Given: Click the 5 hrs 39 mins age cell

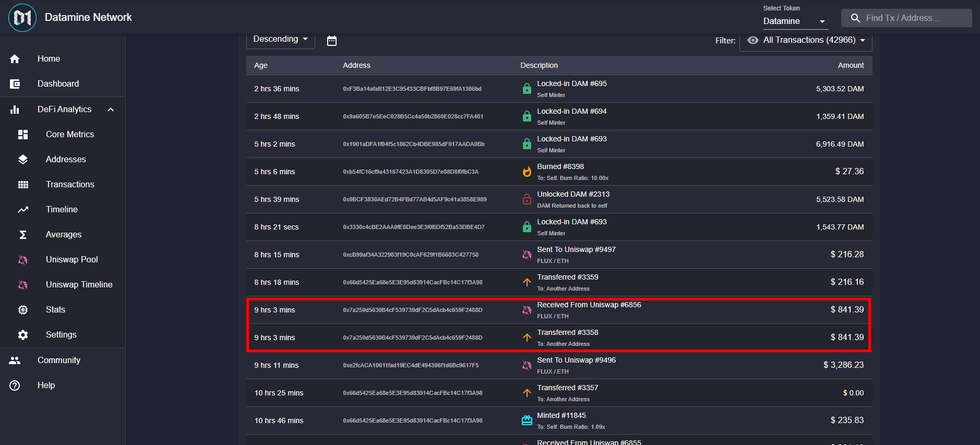Looking at the screenshot, I should click(x=277, y=200).
